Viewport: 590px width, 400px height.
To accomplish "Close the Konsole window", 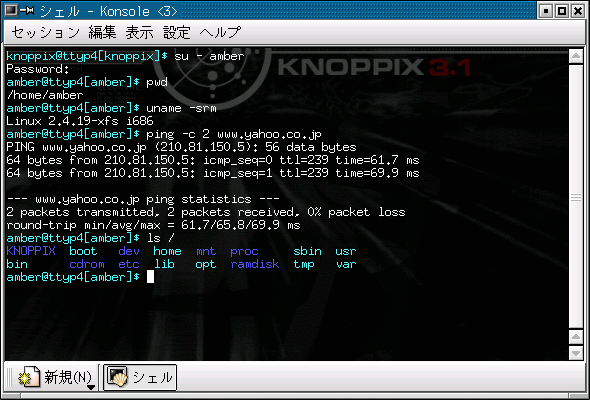I will 578,11.
